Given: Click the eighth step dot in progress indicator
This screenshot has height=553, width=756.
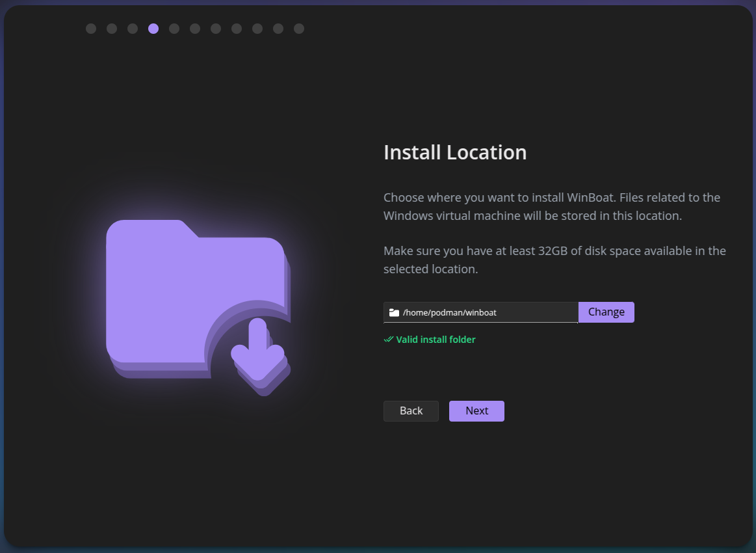Looking at the screenshot, I should coord(237,29).
